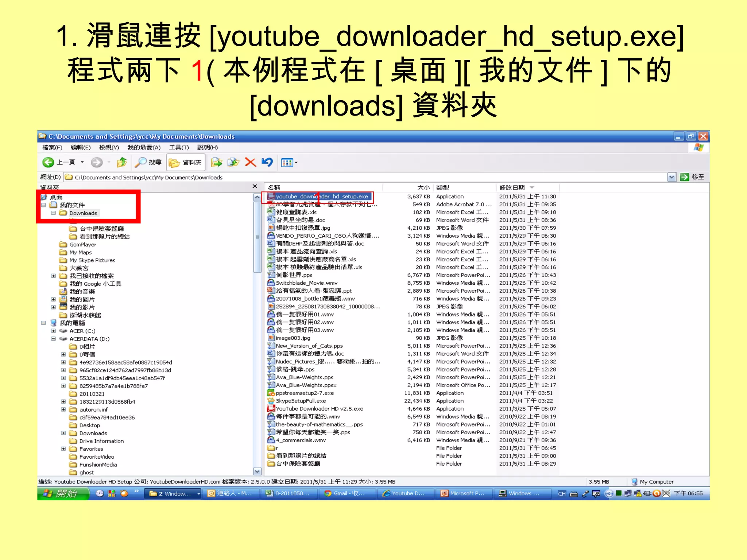Click the Back arrow icon in toolbar
Image resolution: width=747 pixels, height=560 pixels.
pyautogui.click(x=48, y=162)
